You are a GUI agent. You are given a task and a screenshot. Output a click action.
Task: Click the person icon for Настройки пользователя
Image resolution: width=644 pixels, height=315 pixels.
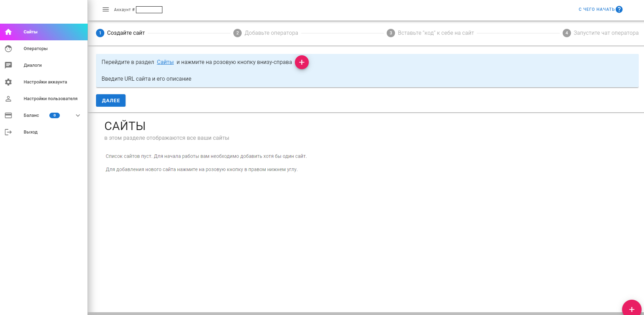(x=8, y=99)
